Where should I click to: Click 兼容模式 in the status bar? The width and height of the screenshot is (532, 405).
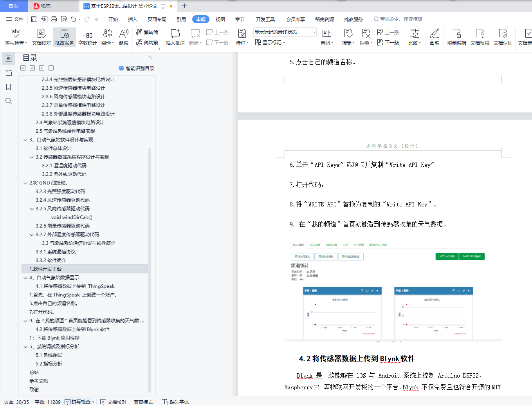click(143, 402)
